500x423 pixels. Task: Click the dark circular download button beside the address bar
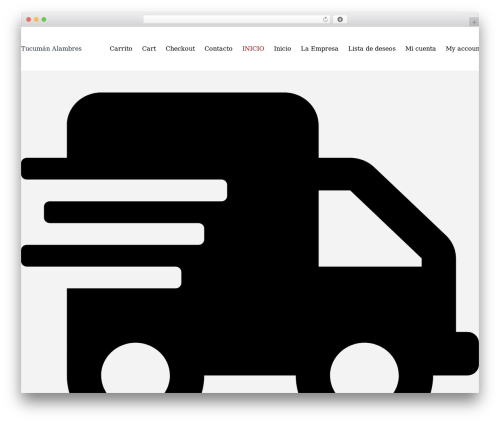tap(340, 20)
